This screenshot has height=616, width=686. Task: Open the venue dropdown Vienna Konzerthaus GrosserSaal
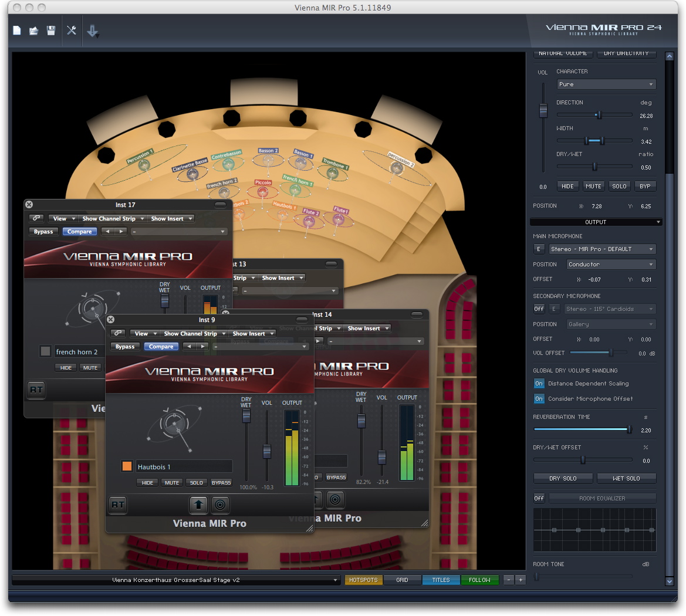pos(176,580)
